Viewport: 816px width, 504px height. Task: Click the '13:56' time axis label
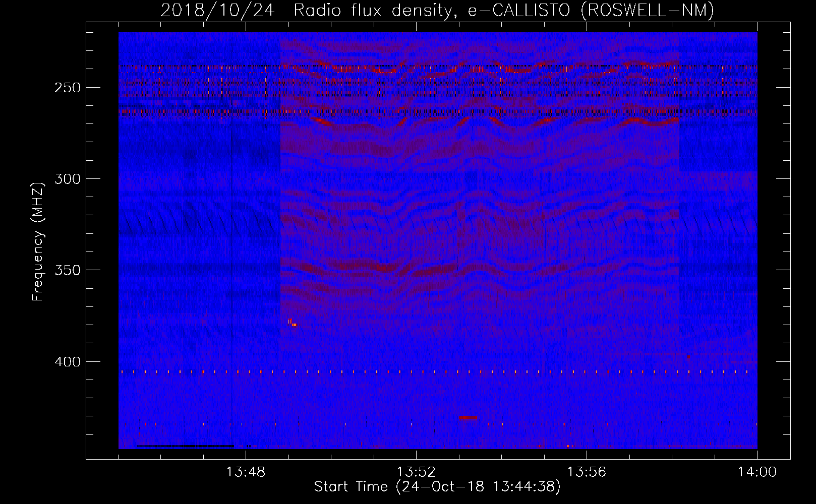587,472
